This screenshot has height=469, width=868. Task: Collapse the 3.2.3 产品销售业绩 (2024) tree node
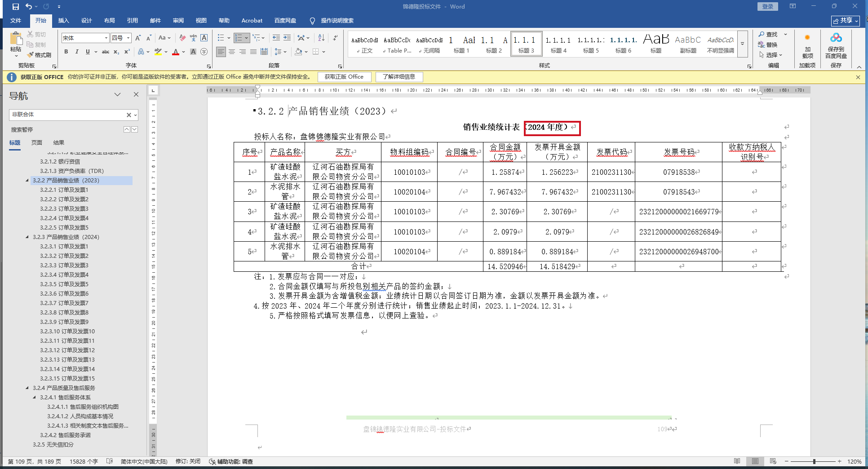click(27, 237)
